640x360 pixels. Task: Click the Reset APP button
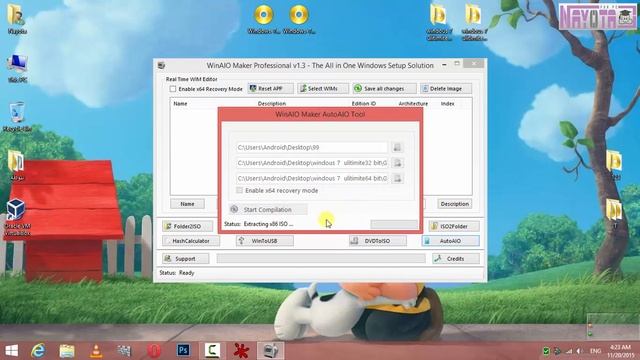click(x=271, y=89)
